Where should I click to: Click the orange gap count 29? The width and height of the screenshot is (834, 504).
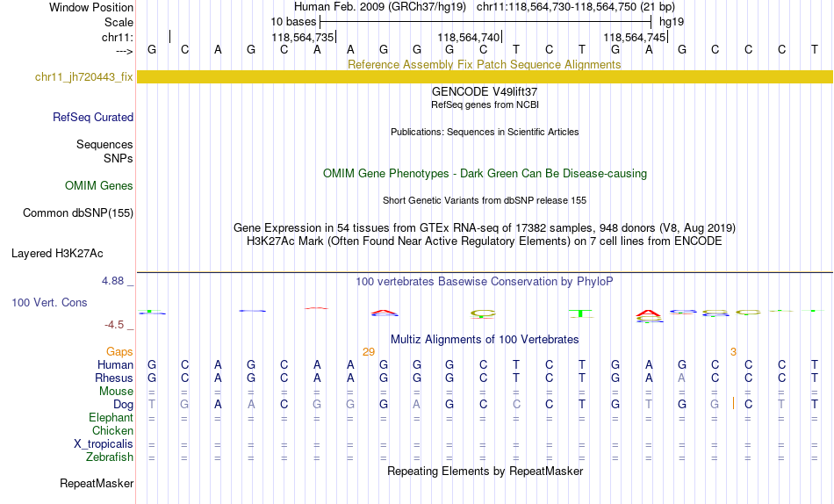point(369,352)
